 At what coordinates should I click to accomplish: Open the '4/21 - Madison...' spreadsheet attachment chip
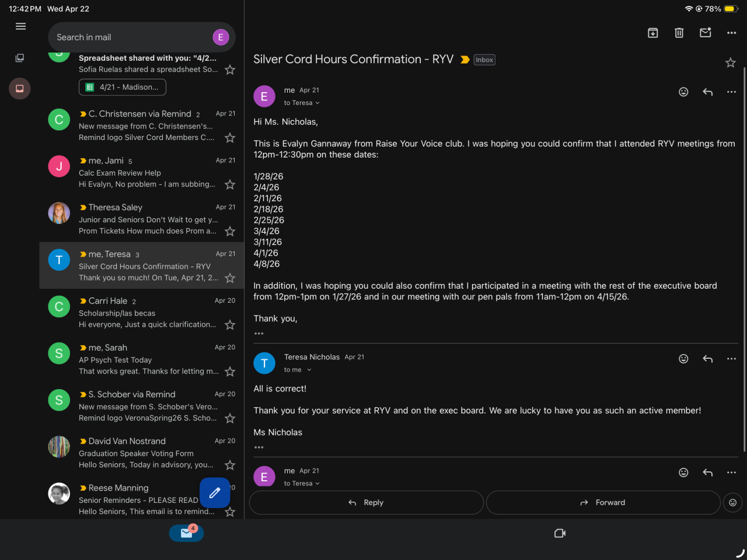[123, 87]
